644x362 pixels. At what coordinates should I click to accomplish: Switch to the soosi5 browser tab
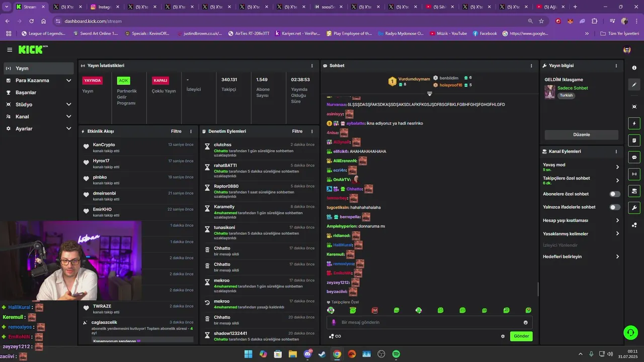pyautogui.click(x=328, y=7)
